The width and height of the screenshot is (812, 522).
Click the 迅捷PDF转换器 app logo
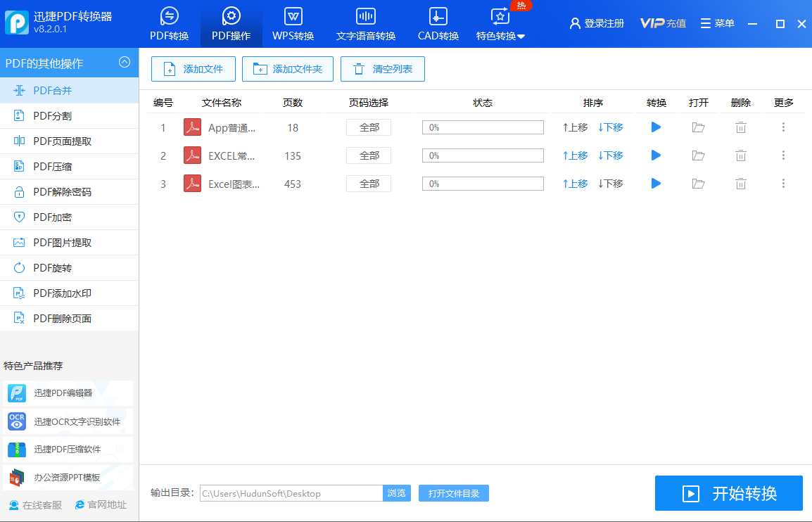[17, 23]
